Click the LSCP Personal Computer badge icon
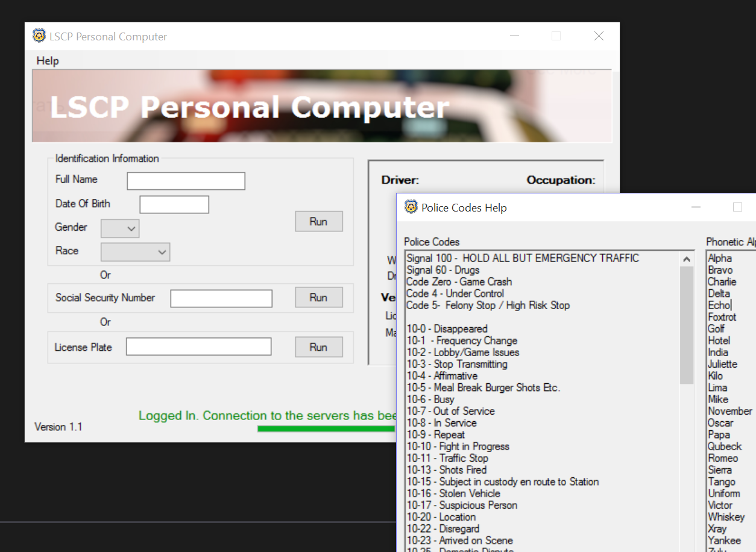This screenshot has width=756, height=552. pos(39,36)
